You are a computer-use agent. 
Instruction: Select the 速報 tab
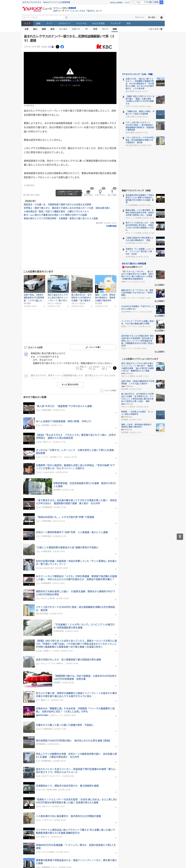38,24
